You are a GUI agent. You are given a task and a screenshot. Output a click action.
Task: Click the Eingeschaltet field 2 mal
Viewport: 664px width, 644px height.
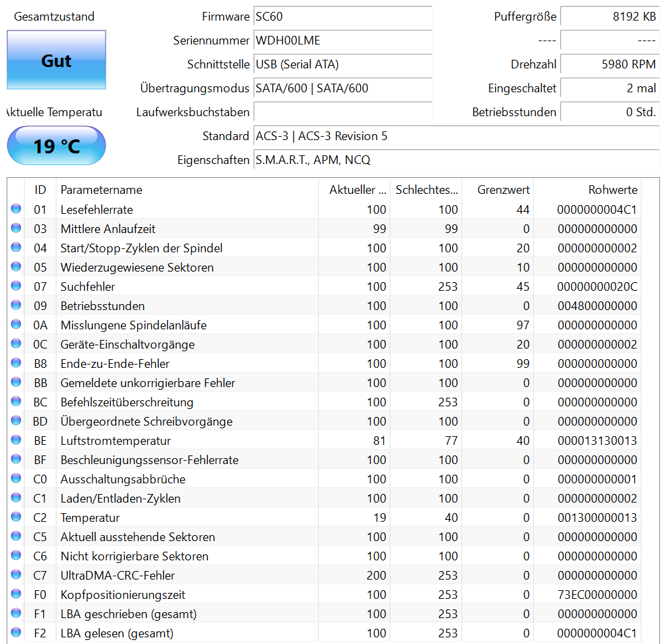click(610, 88)
